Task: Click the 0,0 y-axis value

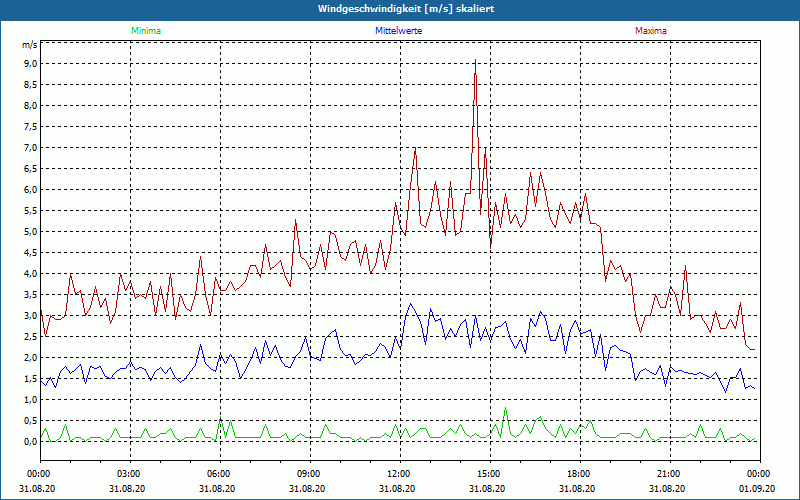Action: 30,442
